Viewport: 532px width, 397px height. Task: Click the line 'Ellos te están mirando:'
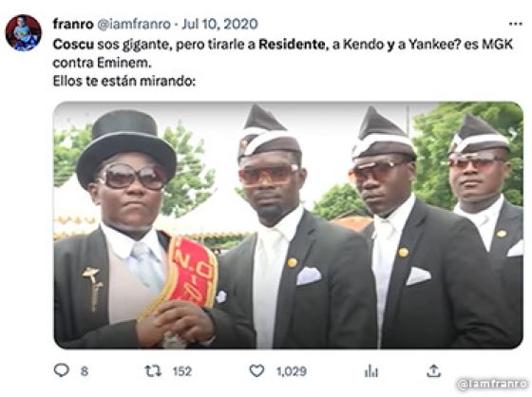124,81
